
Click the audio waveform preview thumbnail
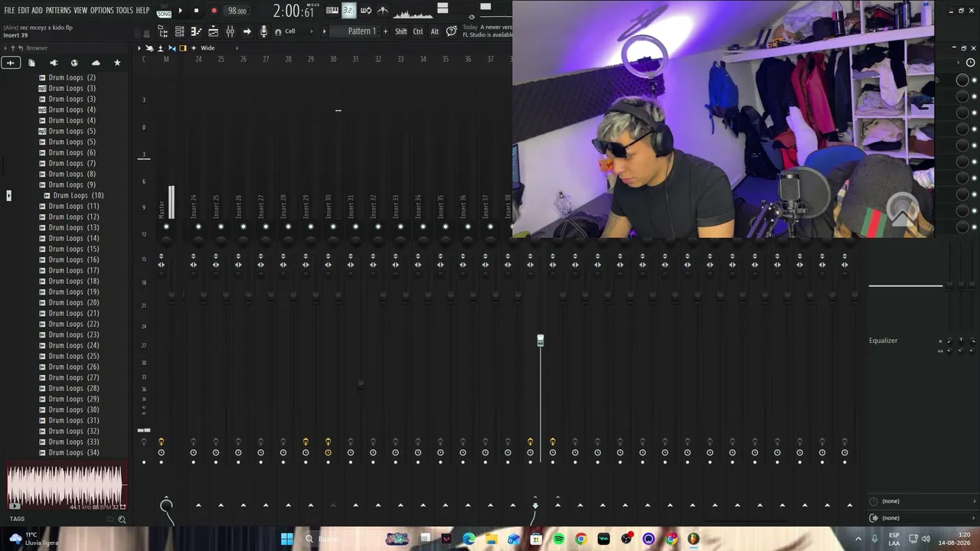pos(67,487)
